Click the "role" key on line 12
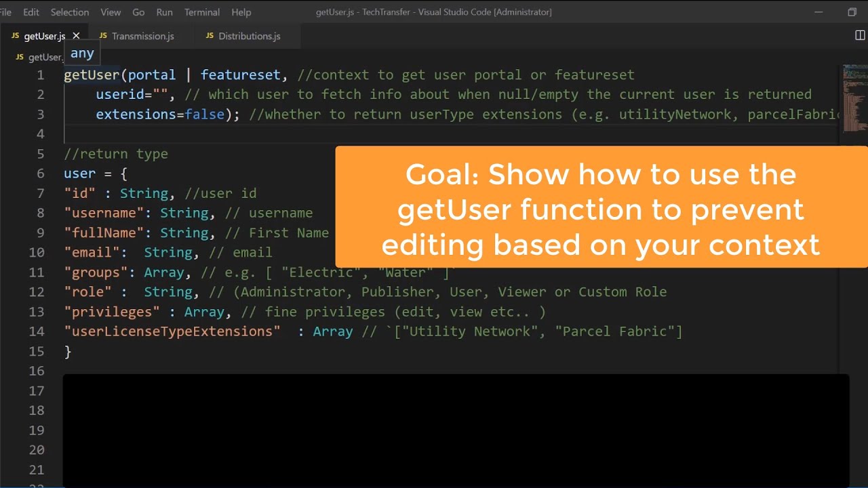 click(x=87, y=291)
